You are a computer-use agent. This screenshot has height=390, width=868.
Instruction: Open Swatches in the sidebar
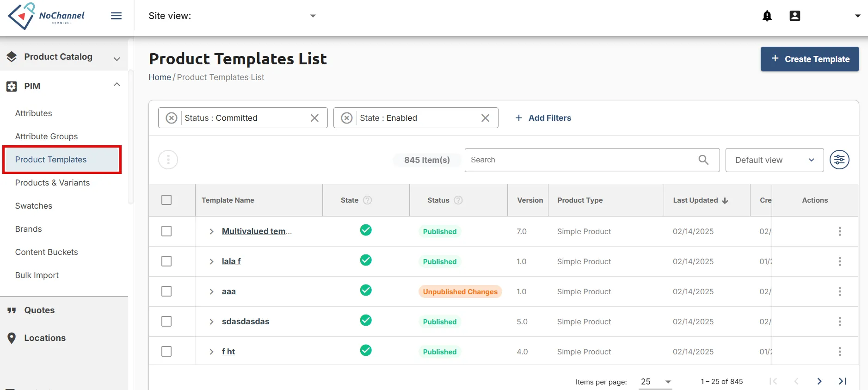pyautogui.click(x=34, y=206)
